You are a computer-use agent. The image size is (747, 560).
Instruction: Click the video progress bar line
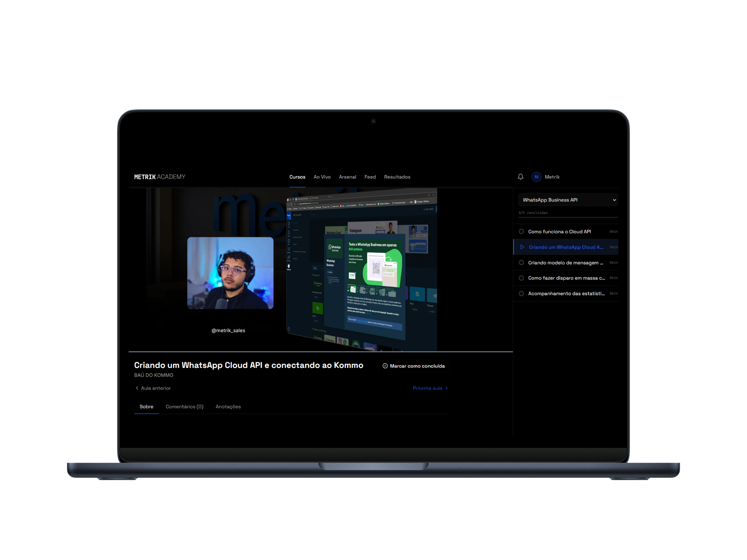coord(321,352)
